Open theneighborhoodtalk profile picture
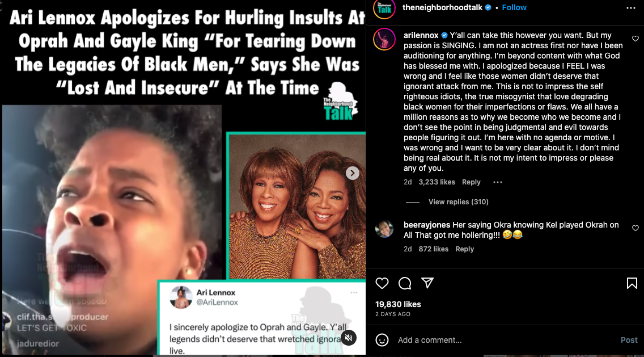The width and height of the screenshot is (644, 357). (384, 9)
